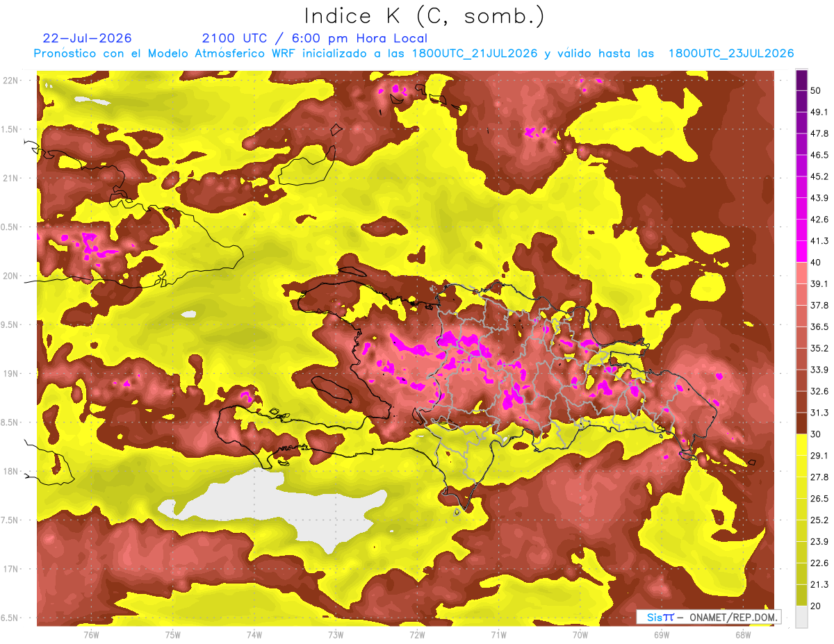834x644 pixels.
Task: Click colorbar value "42.6"
Action: [819, 220]
